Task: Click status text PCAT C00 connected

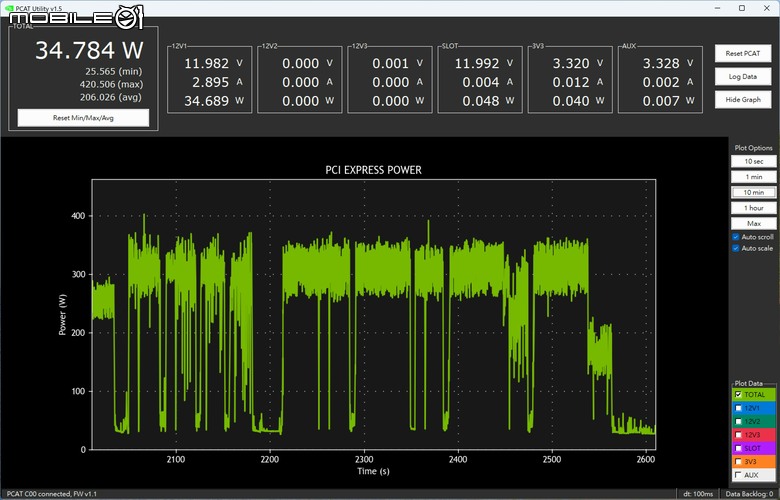Action: [52, 494]
